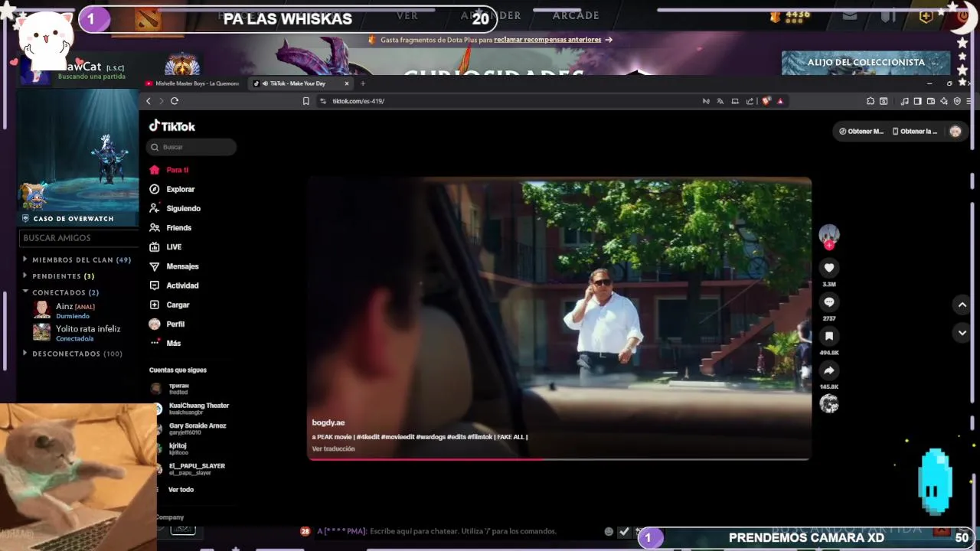This screenshot has height=551, width=980.
Task: Select friend Yolito rata infeliz
Action: coord(77,332)
